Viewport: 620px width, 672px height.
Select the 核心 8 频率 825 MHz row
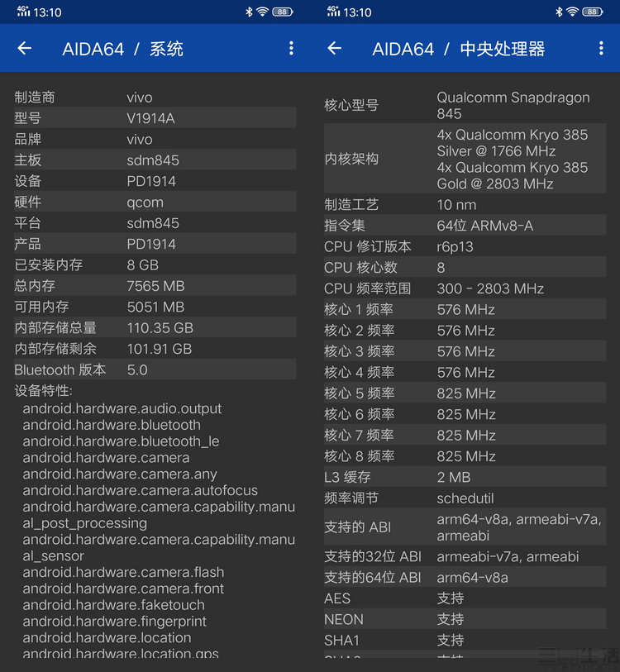465,456
